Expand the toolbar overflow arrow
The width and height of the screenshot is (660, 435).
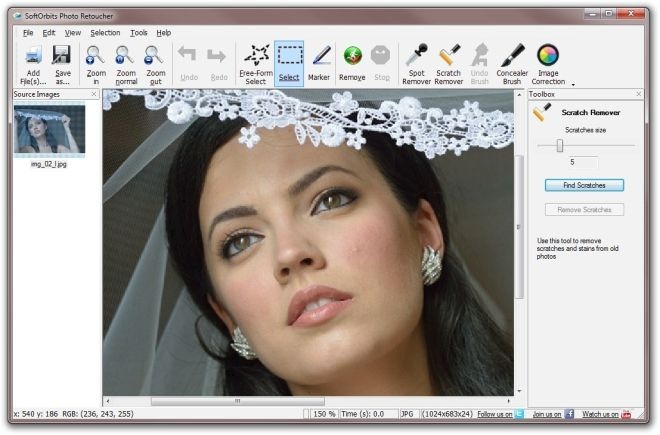573,85
